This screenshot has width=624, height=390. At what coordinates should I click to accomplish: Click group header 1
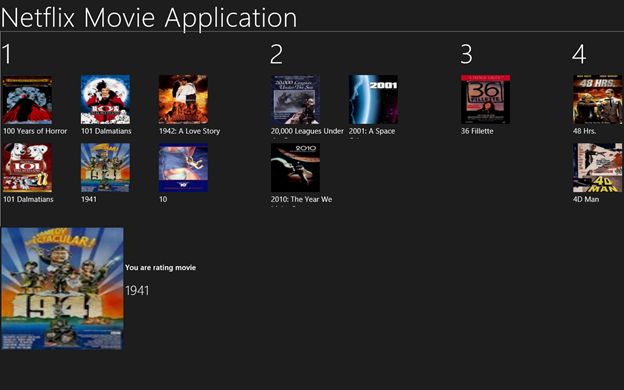point(7,54)
